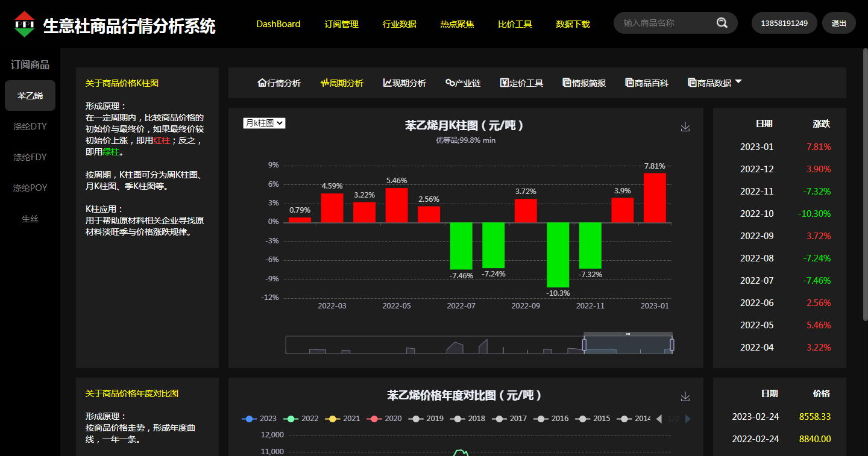Open the 月k柱图 chart type dropdown

(264, 123)
